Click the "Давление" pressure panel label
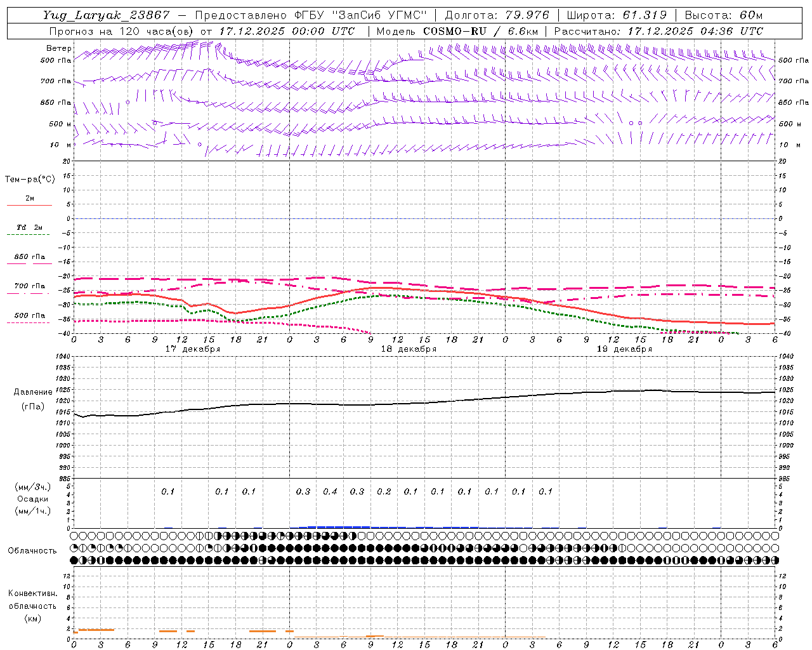The image size is (812, 650). pos(33,392)
